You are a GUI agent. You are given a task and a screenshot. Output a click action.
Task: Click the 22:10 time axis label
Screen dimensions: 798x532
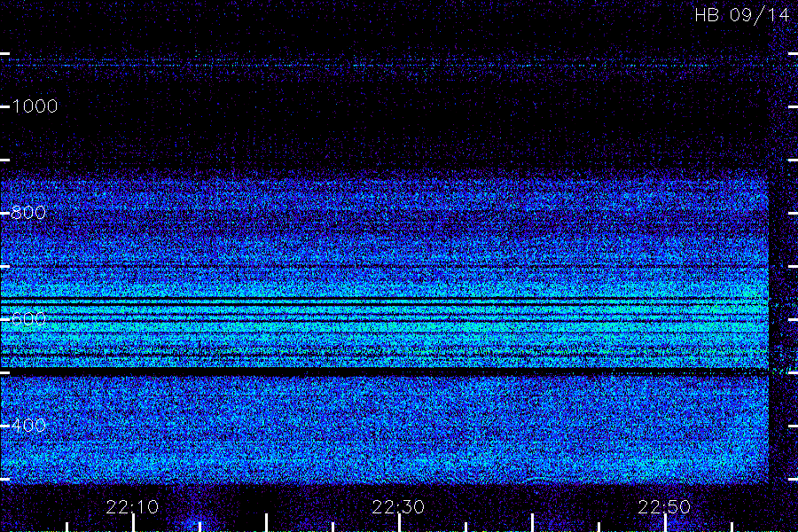132,507
